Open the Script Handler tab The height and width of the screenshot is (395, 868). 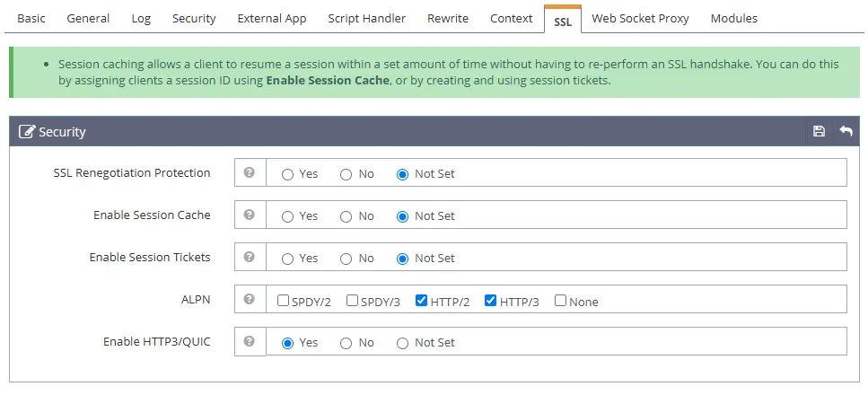(x=367, y=18)
